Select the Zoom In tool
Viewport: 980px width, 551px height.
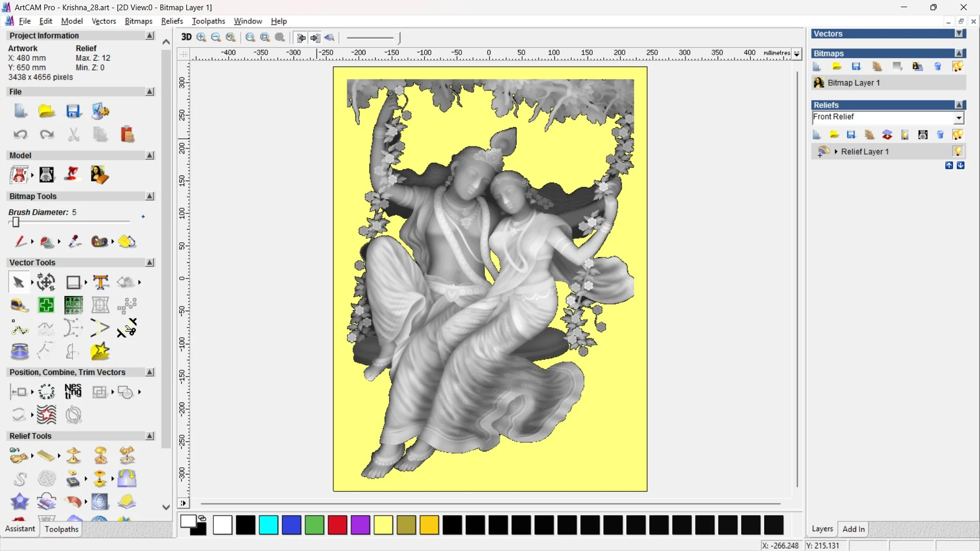coord(201,37)
